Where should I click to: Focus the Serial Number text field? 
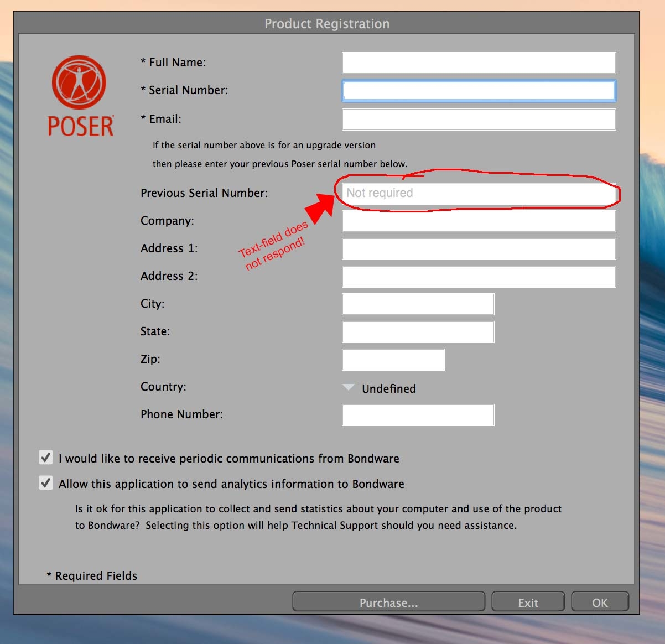tap(479, 91)
